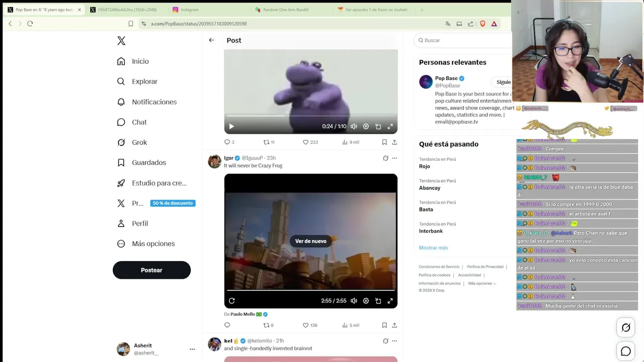The height and width of the screenshot is (362, 644).
Task: Click Grok icon on Igor's post
Action: (385, 158)
